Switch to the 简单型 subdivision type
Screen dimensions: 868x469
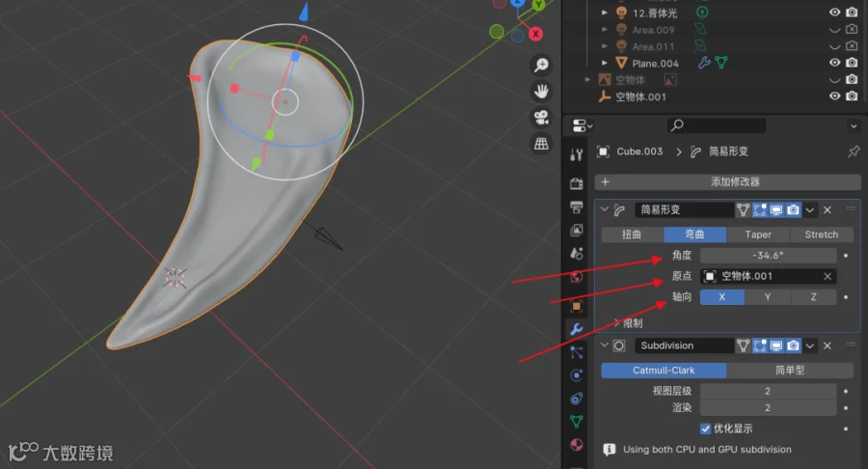789,370
